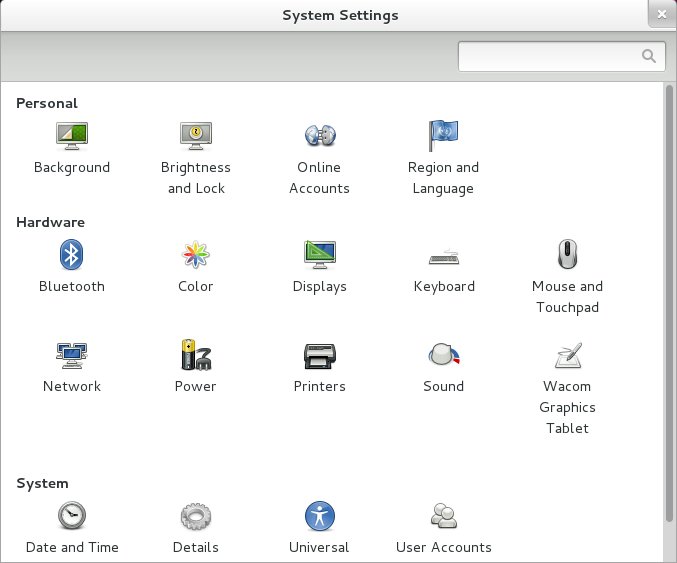Click the 'Network' label text
The height and width of the screenshot is (563, 677).
pyautogui.click(x=72, y=386)
